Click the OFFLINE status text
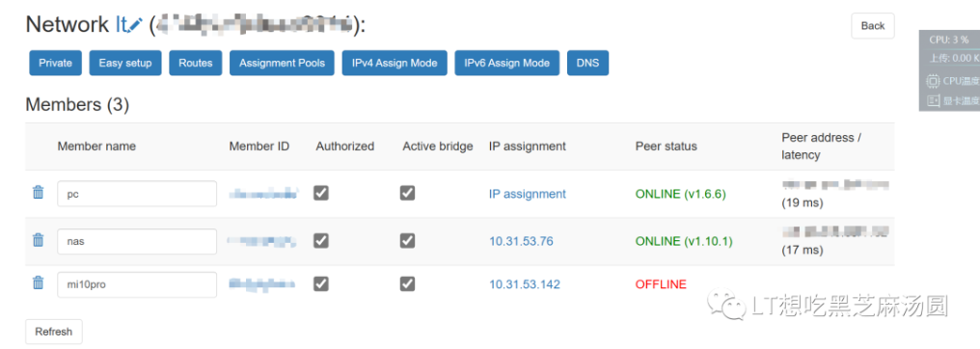980x349 pixels. (x=661, y=284)
